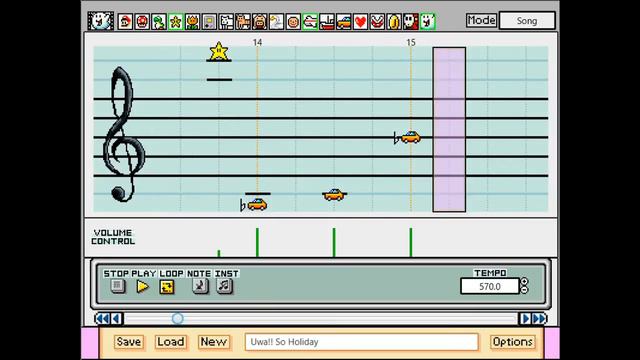640x360 pixels.
Task: Select the Baby Face instrument icon
Action: coord(293,22)
